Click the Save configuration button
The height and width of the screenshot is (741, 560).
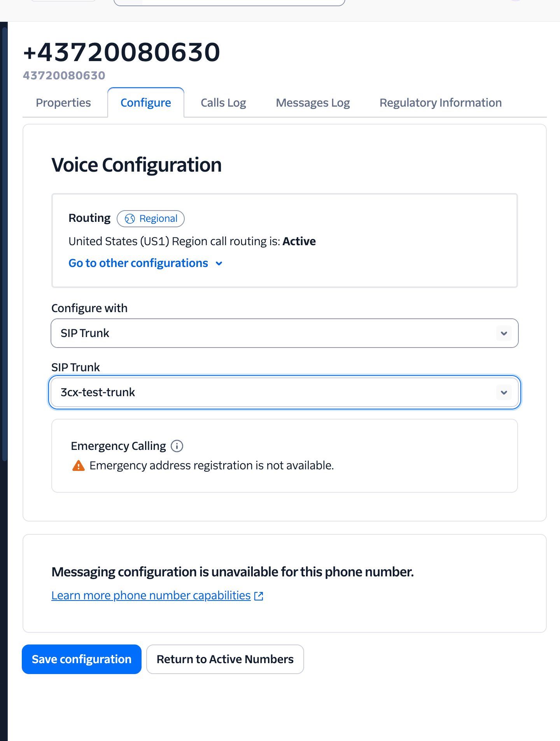(x=82, y=659)
